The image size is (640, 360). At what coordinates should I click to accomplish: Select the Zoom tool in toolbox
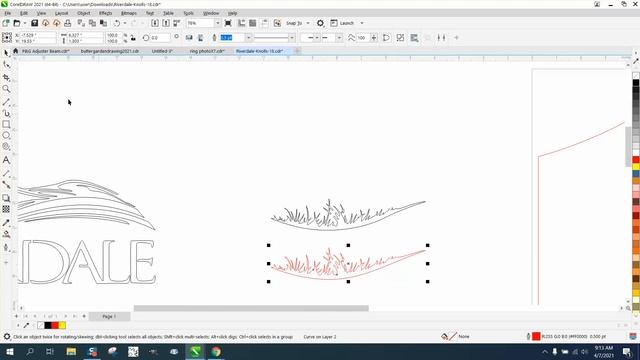[6, 89]
